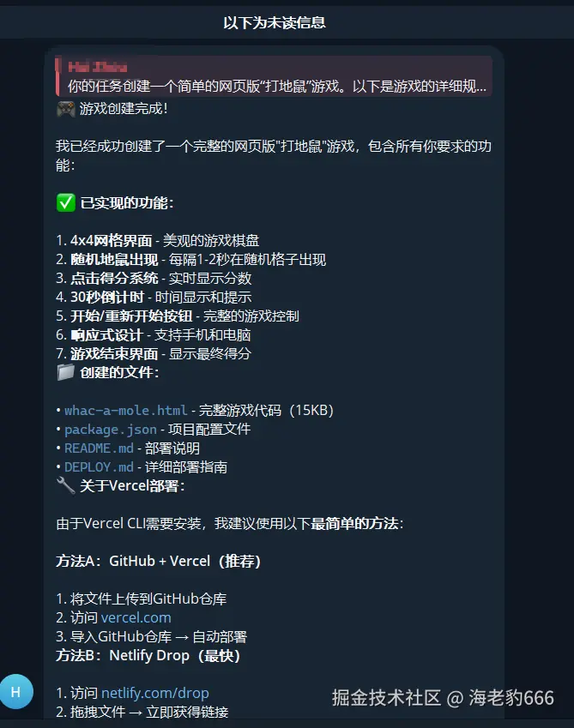Screen dimensions: 574x728
Task: Click the wrench emoji beside 关于Vercel部署
Action: pos(65,485)
